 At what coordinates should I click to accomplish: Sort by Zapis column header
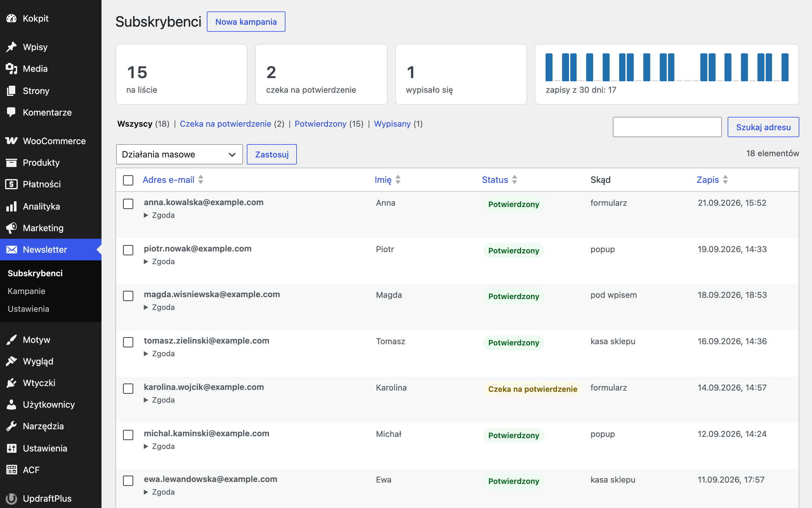(x=712, y=180)
